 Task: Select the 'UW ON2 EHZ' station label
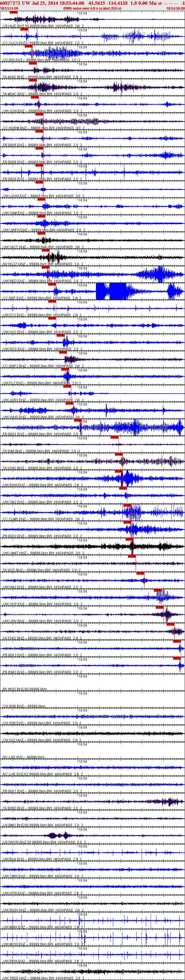point(14,502)
